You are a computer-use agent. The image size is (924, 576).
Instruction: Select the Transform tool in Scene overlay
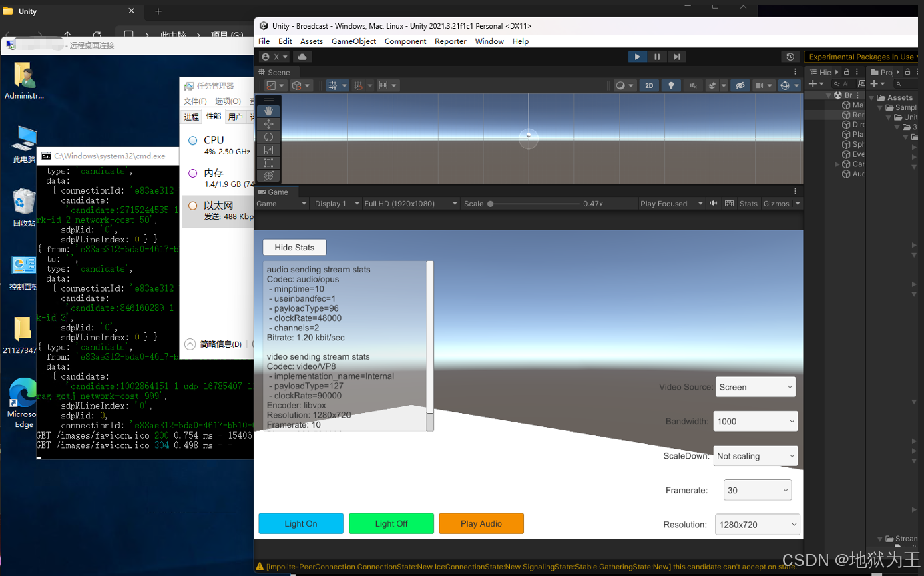click(268, 176)
